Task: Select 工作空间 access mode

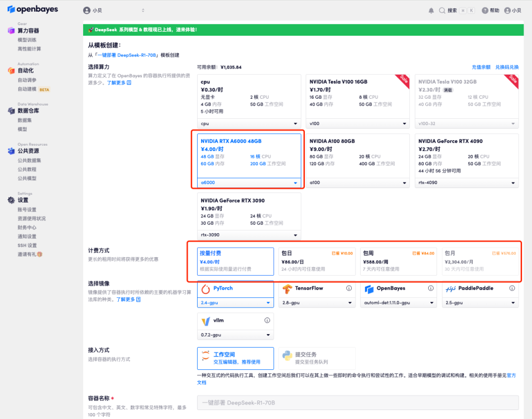Action: (236, 358)
